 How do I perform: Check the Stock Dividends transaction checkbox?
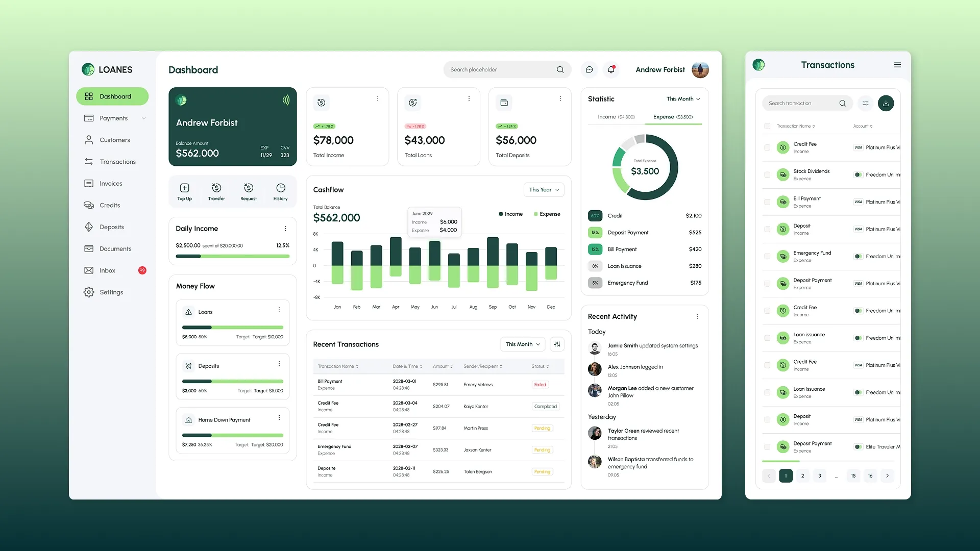coord(767,175)
